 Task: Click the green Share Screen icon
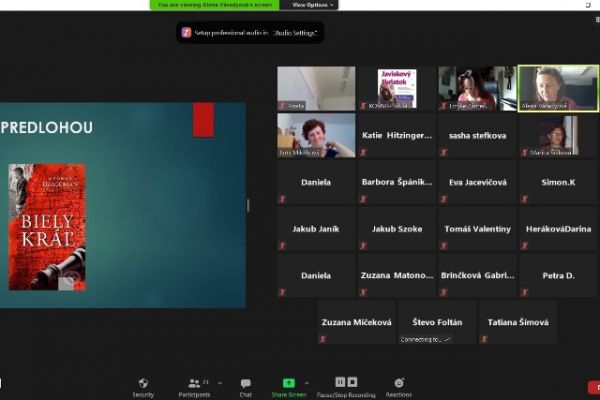click(x=288, y=383)
